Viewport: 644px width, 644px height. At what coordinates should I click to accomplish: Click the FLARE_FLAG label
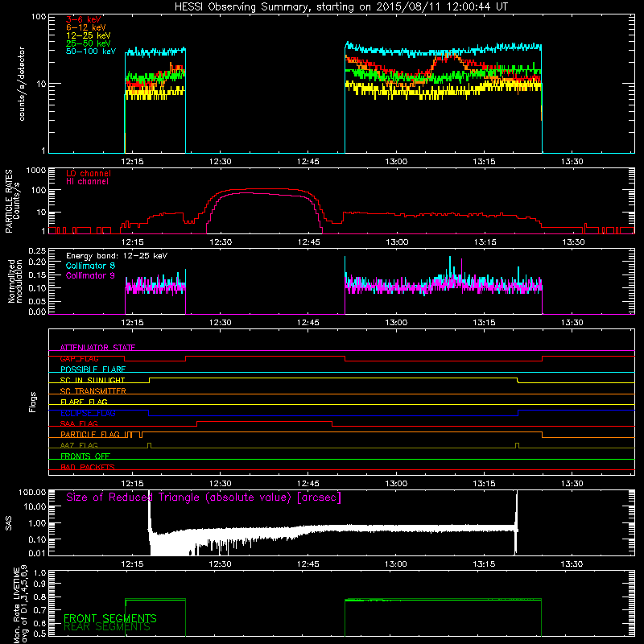pyautogui.click(x=84, y=402)
